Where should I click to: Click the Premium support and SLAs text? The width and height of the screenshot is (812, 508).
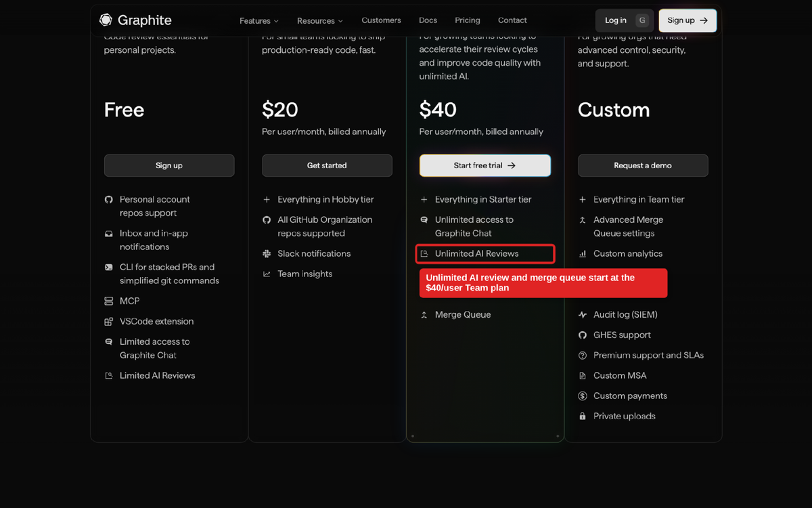(649, 355)
